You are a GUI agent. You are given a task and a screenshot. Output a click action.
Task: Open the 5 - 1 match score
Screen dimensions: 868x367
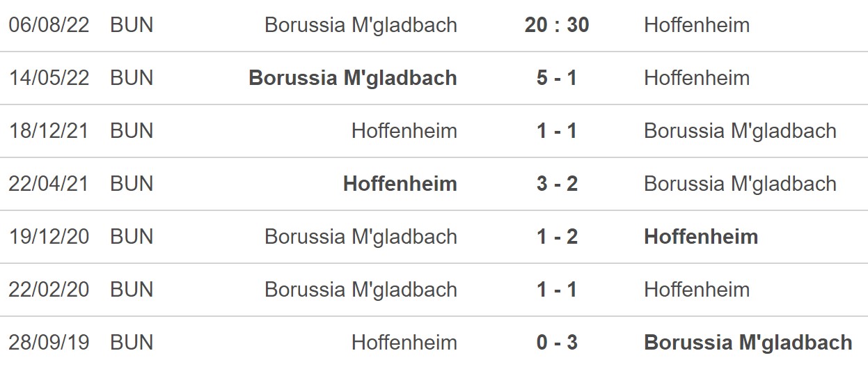coord(557,77)
